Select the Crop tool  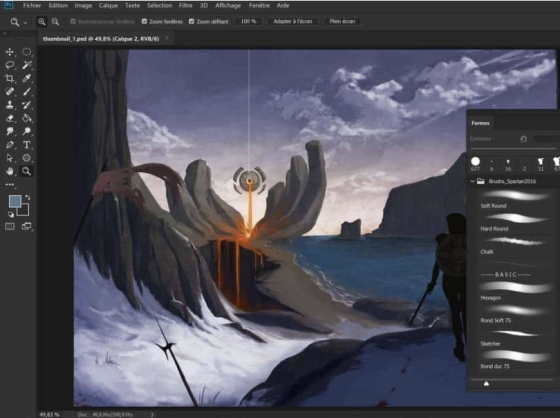(x=10, y=78)
